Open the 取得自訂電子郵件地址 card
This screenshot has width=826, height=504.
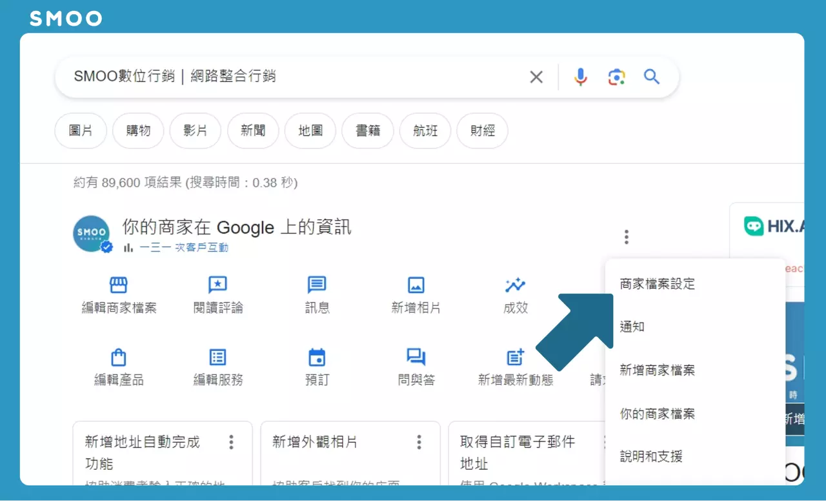pyautogui.click(x=526, y=454)
